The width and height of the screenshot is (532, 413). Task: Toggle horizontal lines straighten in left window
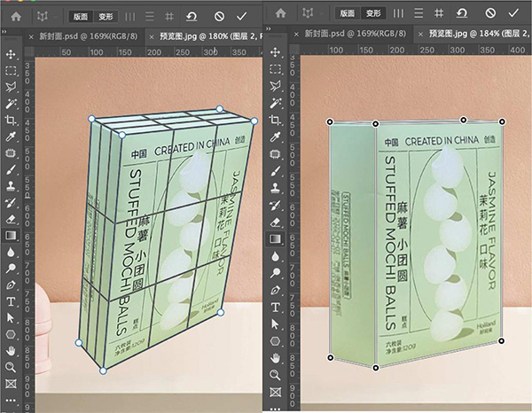click(150, 16)
